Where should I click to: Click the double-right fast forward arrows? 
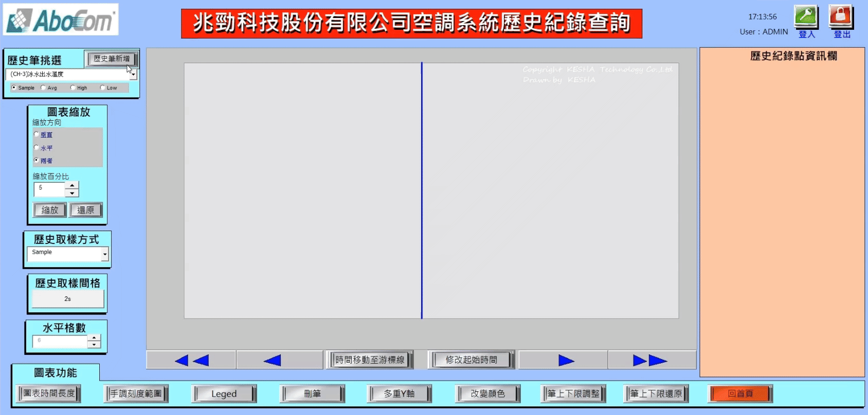tap(650, 360)
